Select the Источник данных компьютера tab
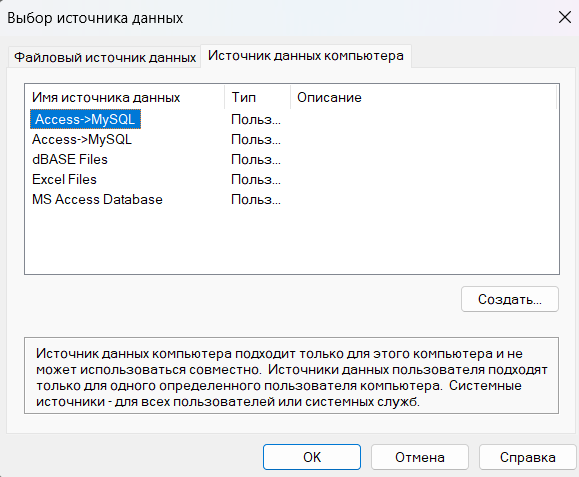The height and width of the screenshot is (477, 579). coord(306,56)
